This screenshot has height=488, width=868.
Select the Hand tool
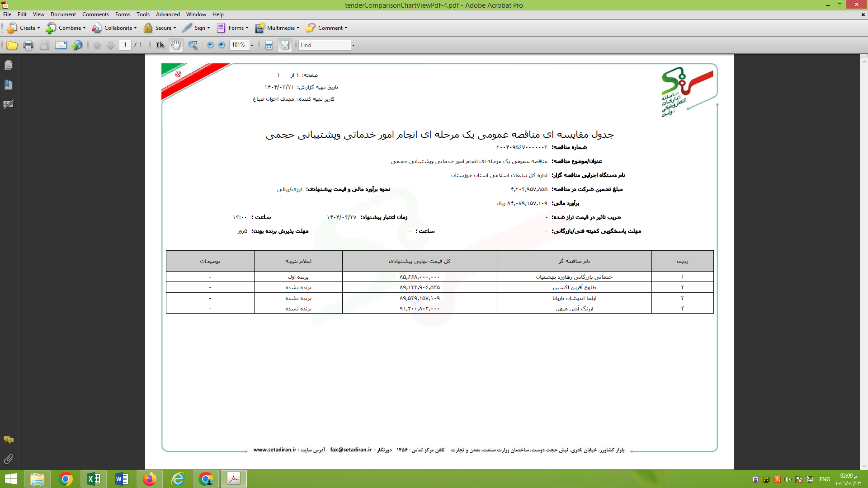pyautogui.click(x=176, y=45)
